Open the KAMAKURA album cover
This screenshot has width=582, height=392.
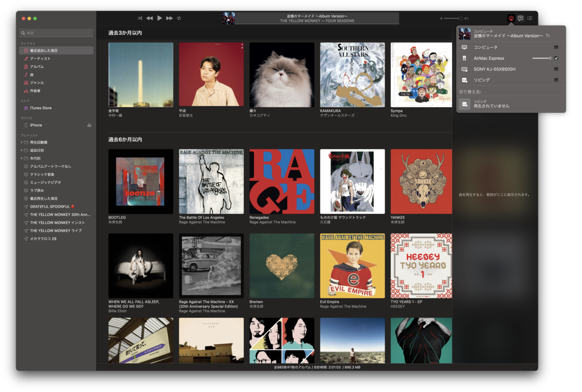pyautogui.click(x=353, y=75)
